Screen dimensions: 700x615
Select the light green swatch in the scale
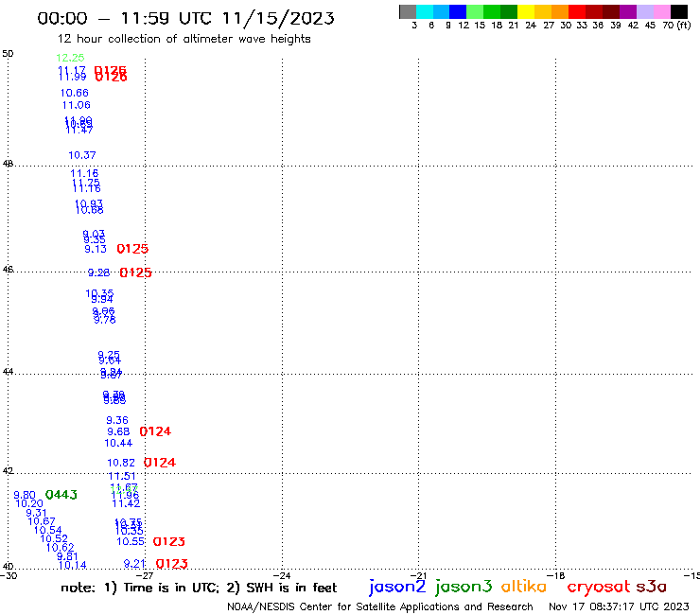[x=476, y=11]
